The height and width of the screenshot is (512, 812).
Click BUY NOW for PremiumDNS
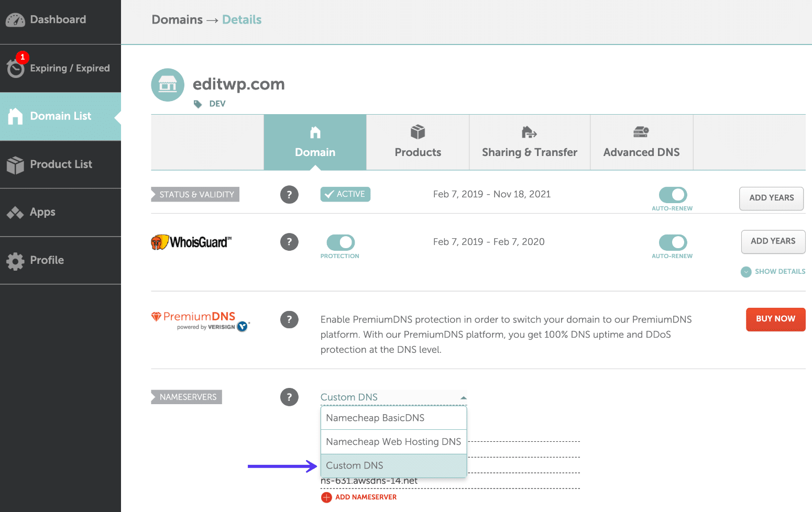[x=775, y=319]
